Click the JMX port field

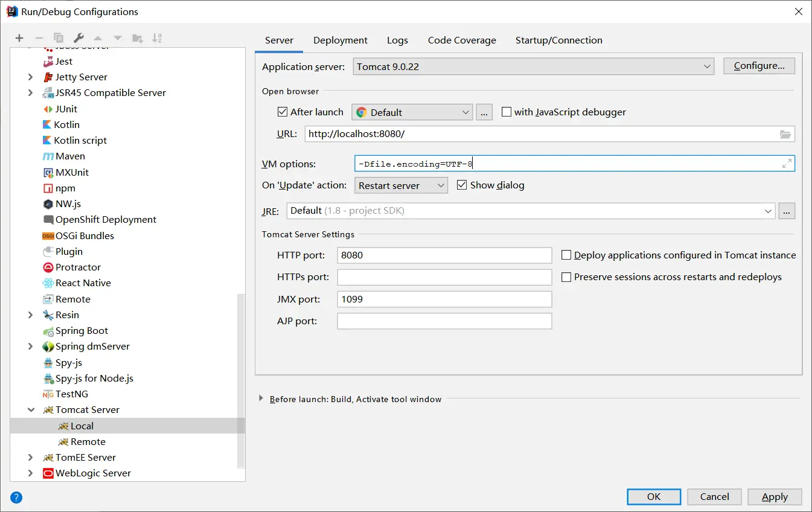point(444,299)
